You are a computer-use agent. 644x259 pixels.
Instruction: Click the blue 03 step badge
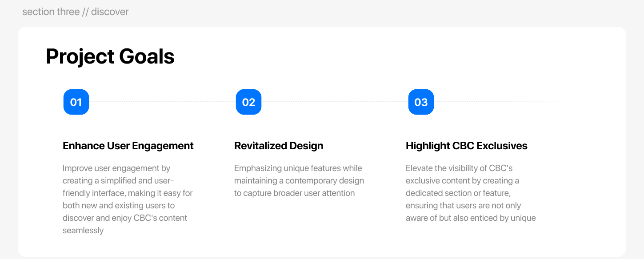tap(421, 102)
